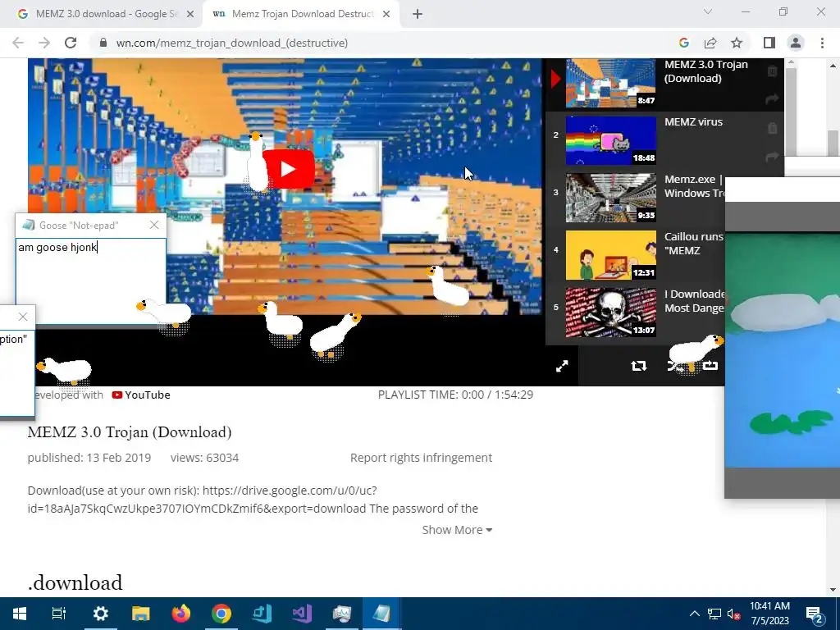Open network settings tray icon
Viewport: 840px width, 630px height.
click(714, 614)
